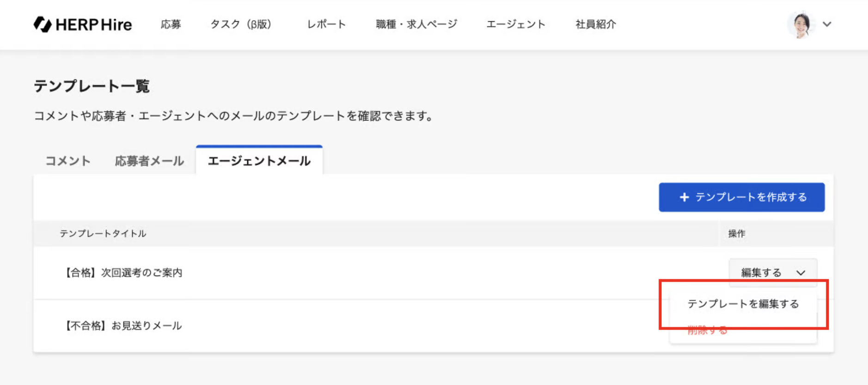This screenshot has width=868, height=385.
Task: Choose テンプレートを編集する from the dropdown menu
Action: [743, 304]
